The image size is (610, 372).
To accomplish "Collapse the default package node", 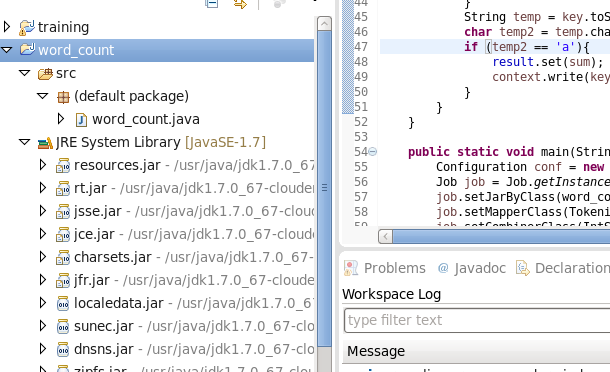I will pos(42,96).
